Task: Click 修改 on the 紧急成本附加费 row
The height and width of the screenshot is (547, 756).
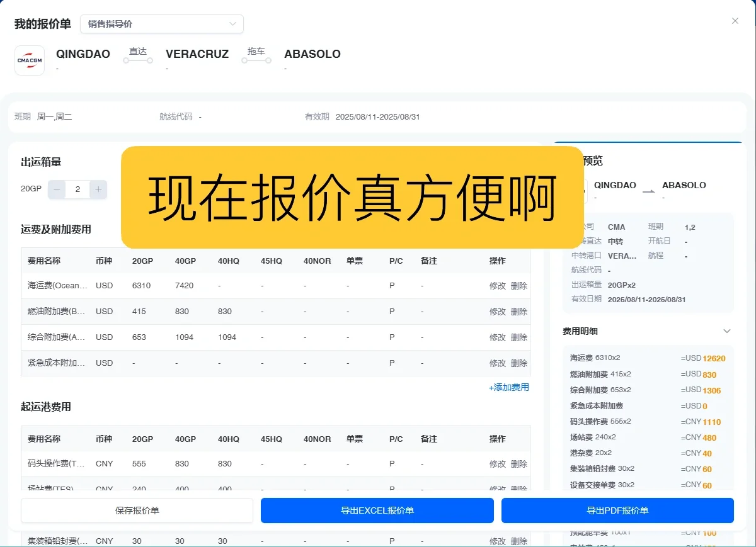Action: (x=498, y=363)
